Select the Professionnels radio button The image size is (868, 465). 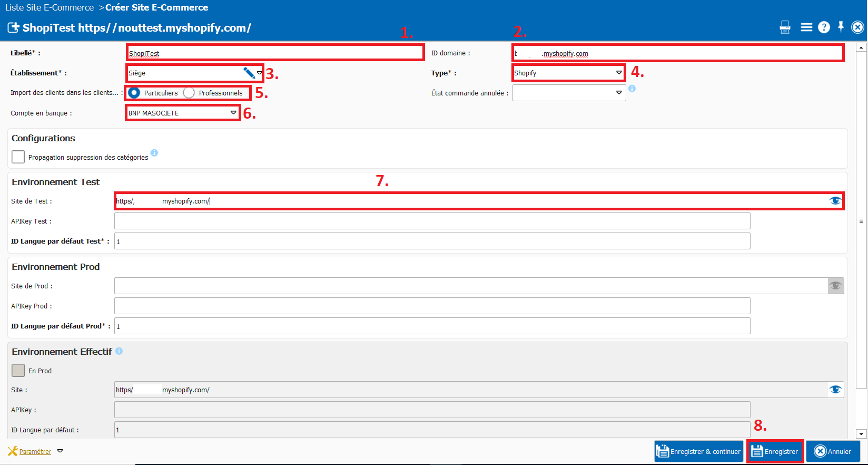(189, 93)
